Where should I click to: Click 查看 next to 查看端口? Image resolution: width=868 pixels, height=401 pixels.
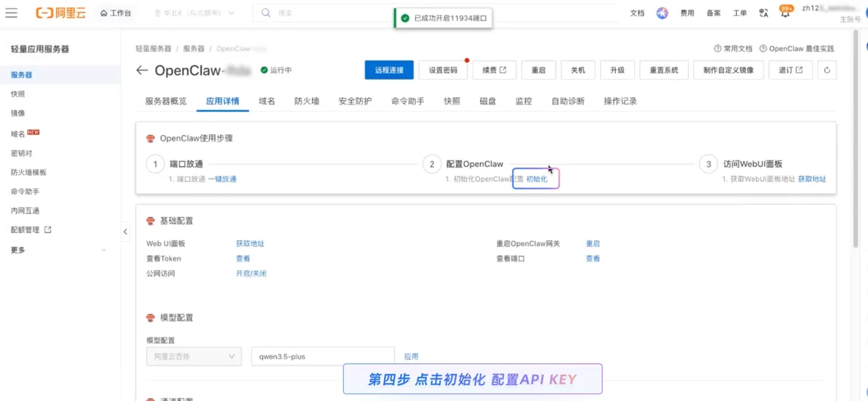(593, 258)
